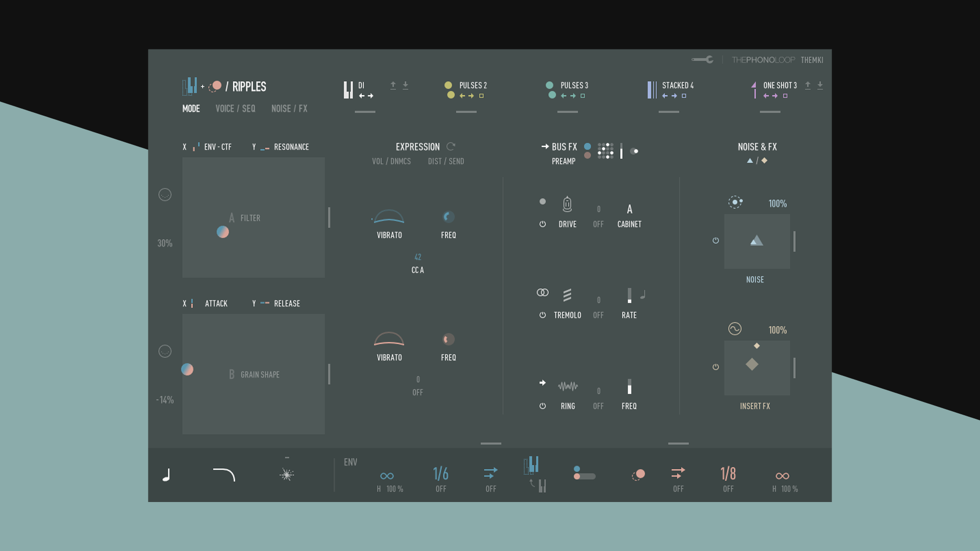Viewport: 980px width, 551px height.
Task: Click the CC A assignment label
Action: pyautogui.click(x=418, y=270)
